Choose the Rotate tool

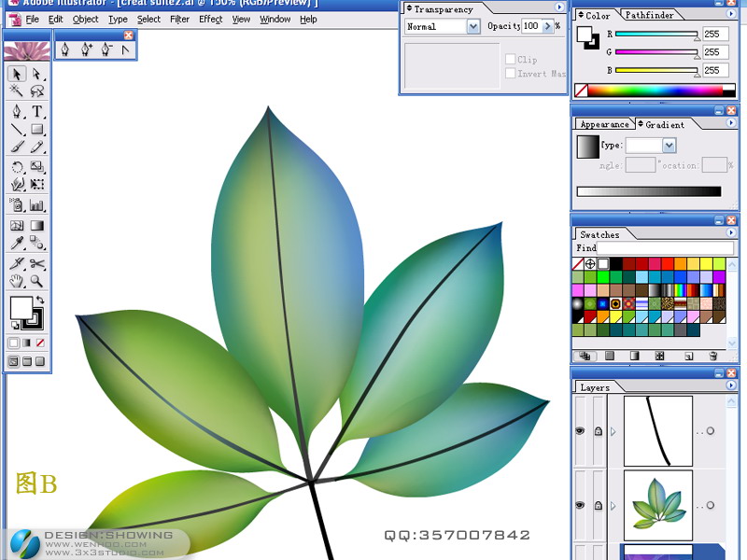point(17,167)
